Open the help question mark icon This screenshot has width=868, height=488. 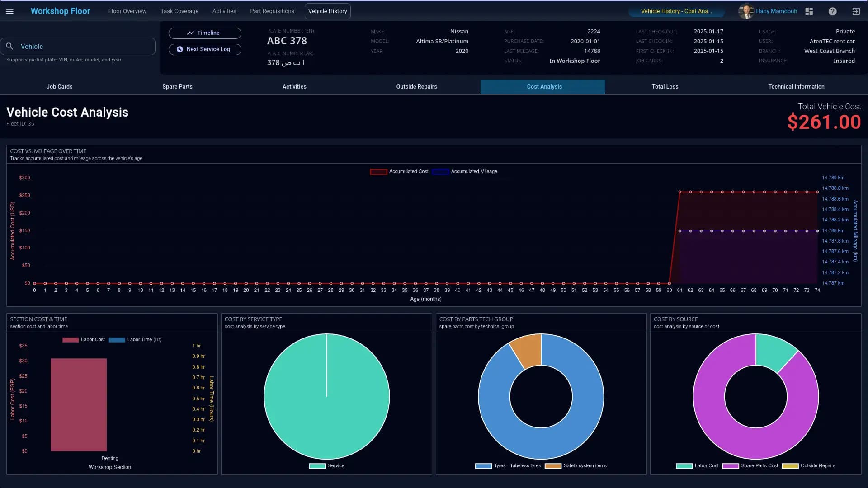832,11
